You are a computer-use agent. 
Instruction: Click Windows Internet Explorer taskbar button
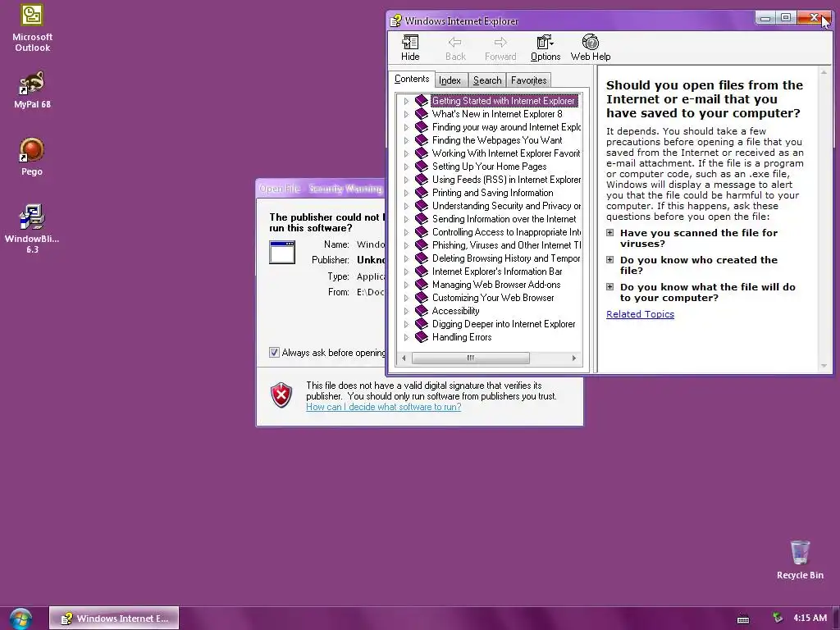click(114, 619)
